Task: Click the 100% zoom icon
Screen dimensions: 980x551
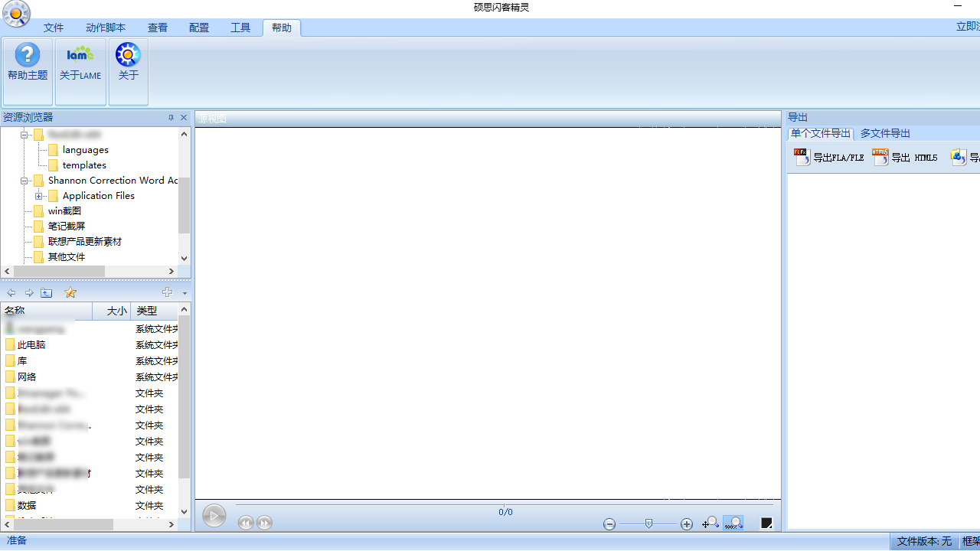Action: (733, 523)
